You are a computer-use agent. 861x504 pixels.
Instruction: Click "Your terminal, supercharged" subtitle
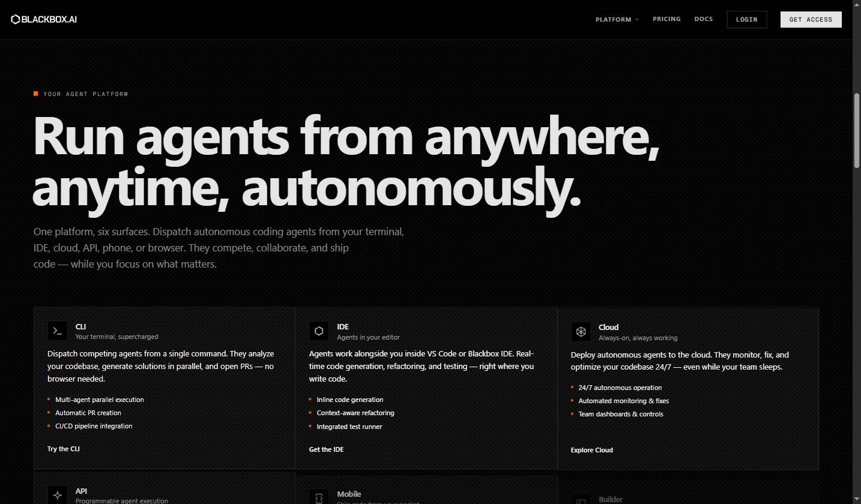click(x=117, y=337)
